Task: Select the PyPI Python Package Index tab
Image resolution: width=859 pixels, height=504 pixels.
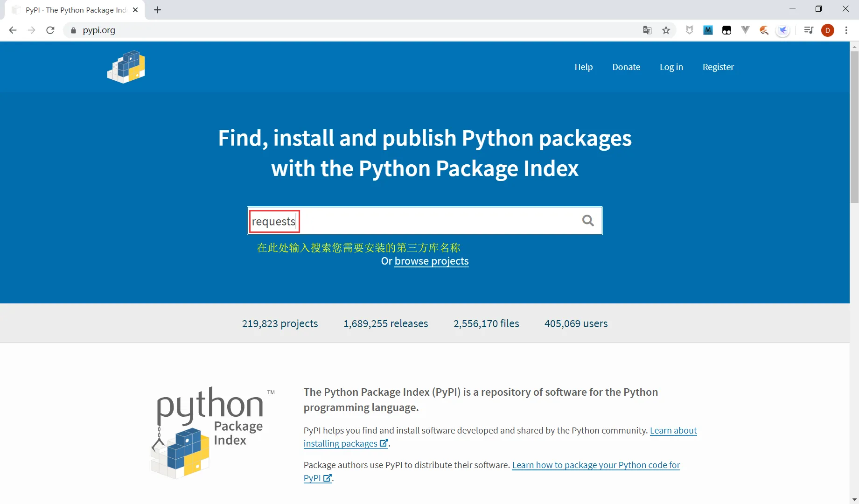Action: pos(75,10)
